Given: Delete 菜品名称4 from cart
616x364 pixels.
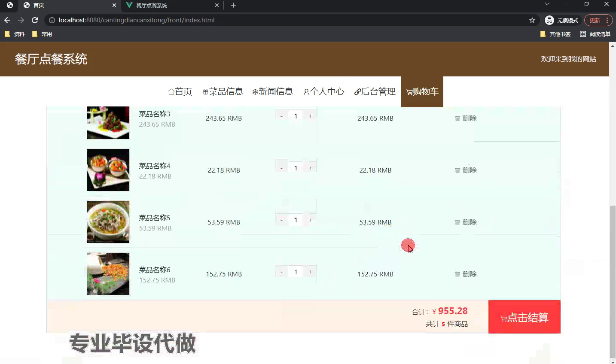Looking at the screenshot, I should pos(466,170).
